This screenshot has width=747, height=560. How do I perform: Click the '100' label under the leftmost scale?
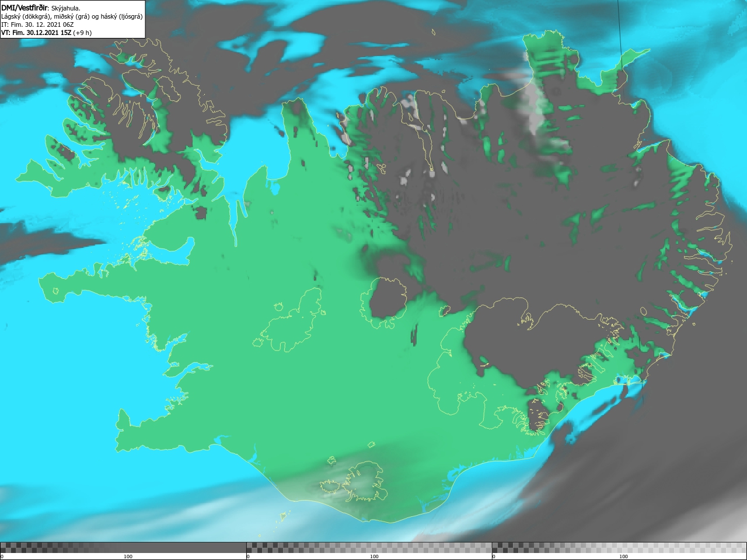(128, 556)
